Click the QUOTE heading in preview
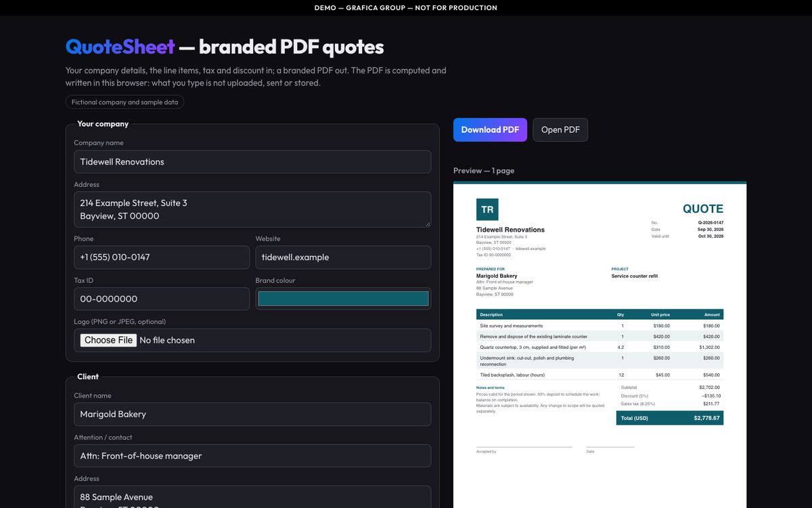 coord(703,209)
